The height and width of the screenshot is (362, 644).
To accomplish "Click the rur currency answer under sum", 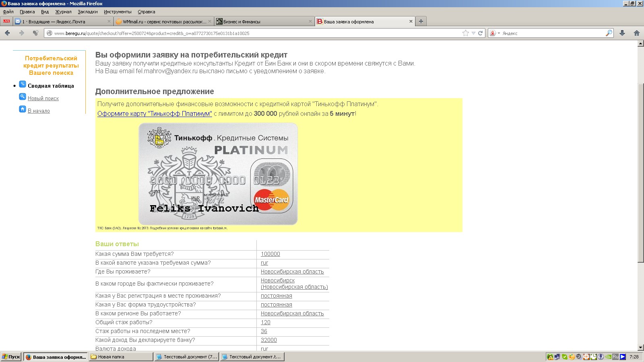I will tap(264, 263).
